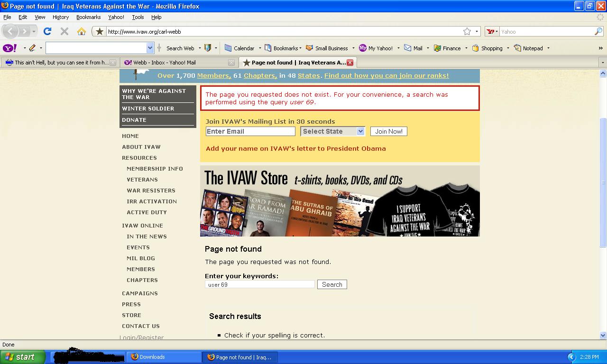This screenshot has height=364, width=607.
Task: Click the Reload icon in the navigation bar
Action: 47,31
